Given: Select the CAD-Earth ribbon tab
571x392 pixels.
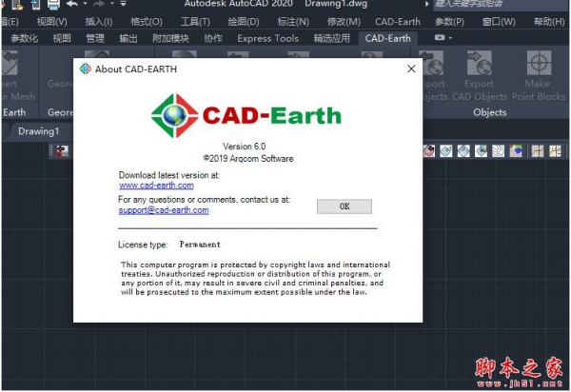Looking at the screenshot, I should (x=388, y=38).
